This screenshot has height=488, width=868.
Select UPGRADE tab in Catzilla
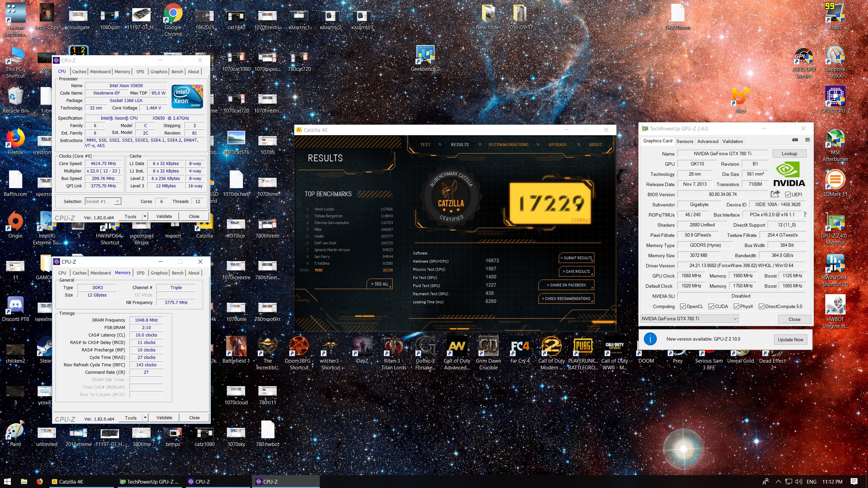[x=558, y=144]
